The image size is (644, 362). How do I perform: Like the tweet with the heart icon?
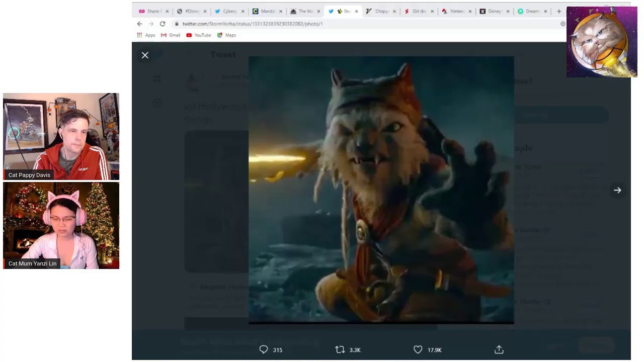(x=418, y=349)
